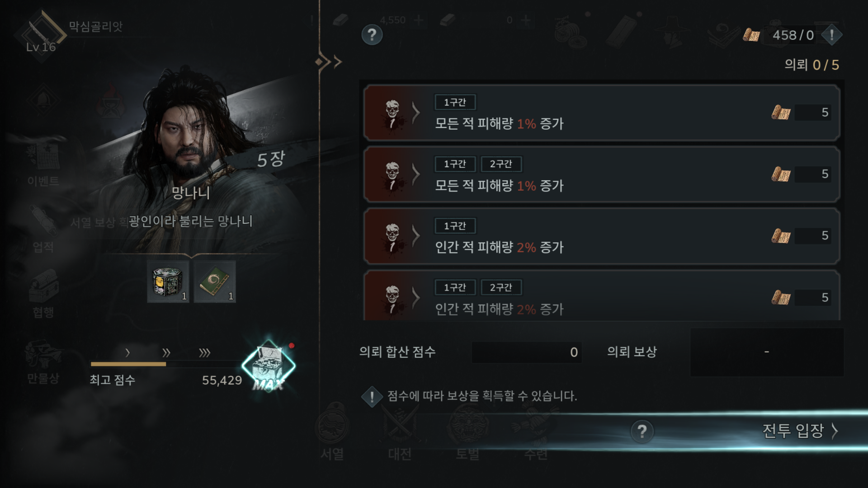The height and width of the screenshot is (488, 868).
Task: Expand the first request row chevron arrow
Action: [416, 113]
